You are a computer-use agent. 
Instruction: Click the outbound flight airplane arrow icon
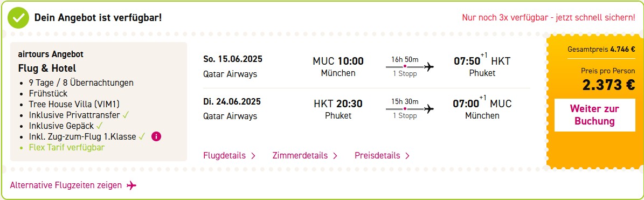429,66
